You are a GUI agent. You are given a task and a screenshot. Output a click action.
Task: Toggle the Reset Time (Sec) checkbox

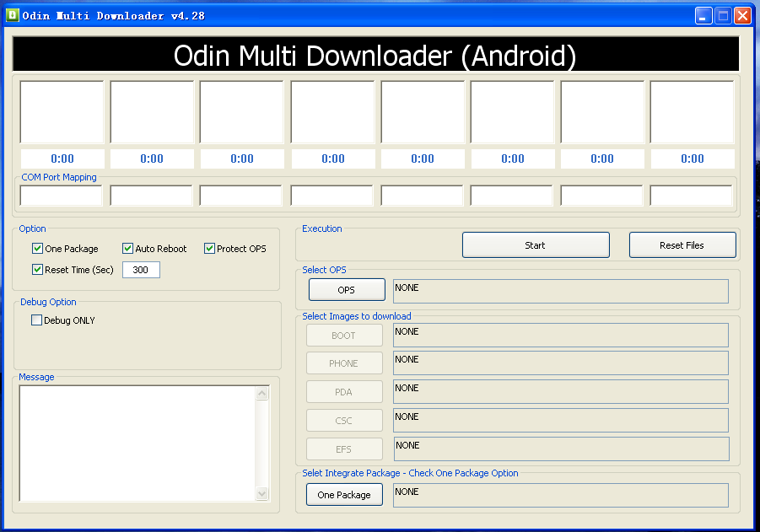[37, 270]
